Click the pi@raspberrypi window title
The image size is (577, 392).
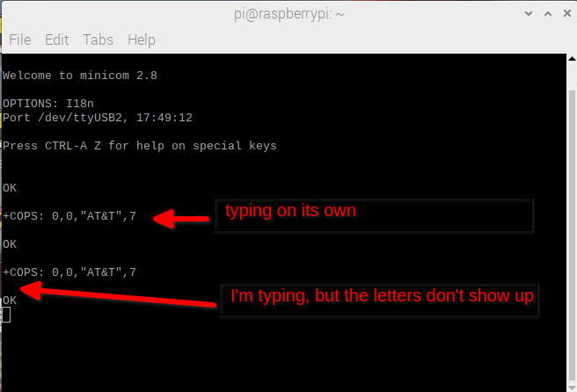coord(288,14)
